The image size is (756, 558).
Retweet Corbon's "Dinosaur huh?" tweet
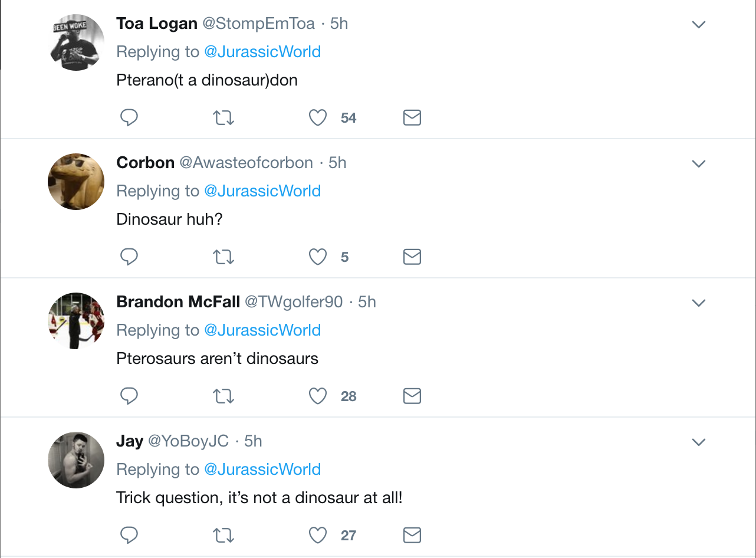(x=223, y=257)
